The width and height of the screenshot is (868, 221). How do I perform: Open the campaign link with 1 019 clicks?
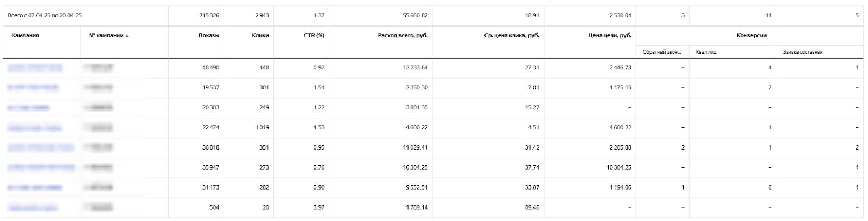point(35,128)
